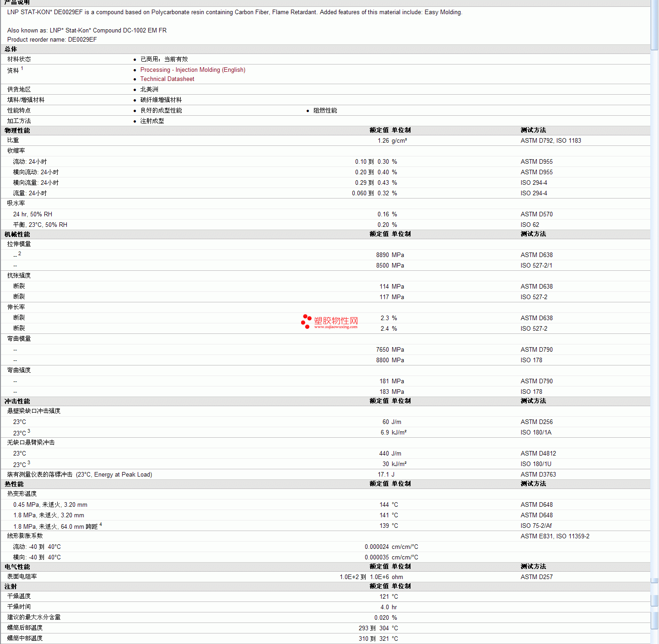This screenshot has height=644, width=659.
Task: Select 'ASTM D792, ISO 1183' test method
Action: click(x=551, y=141)
